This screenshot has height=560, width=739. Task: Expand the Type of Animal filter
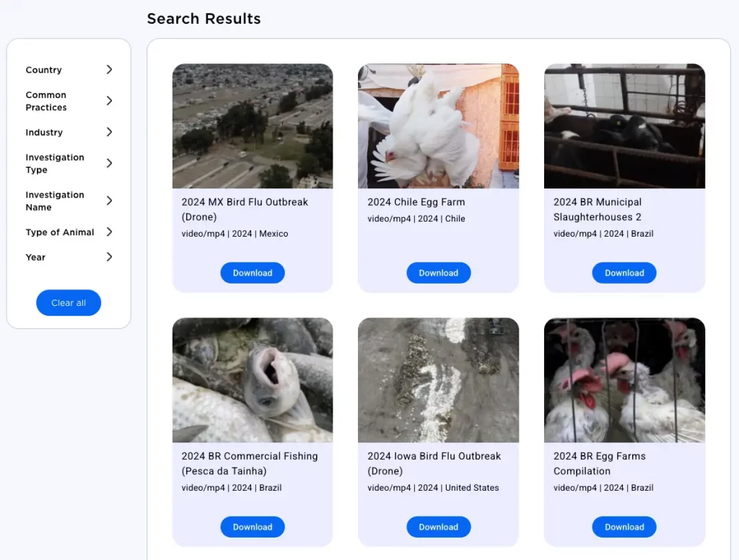[109, 232]
